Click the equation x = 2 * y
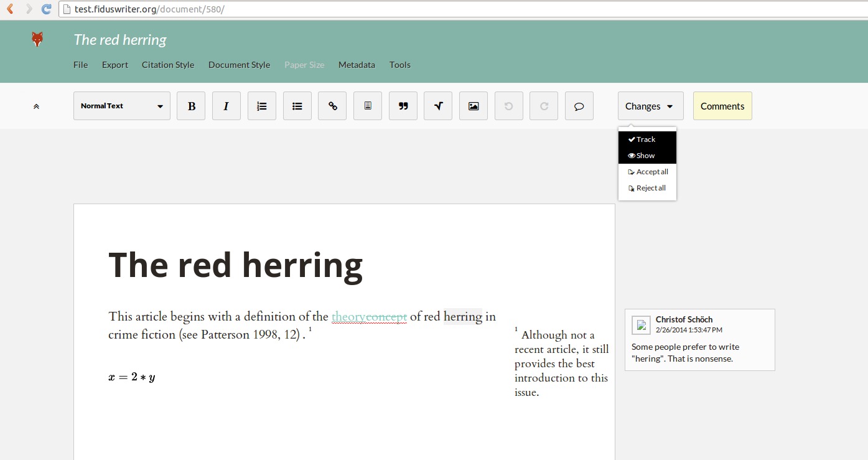868x460 pixels. pyautogui.click(x=132, y=377)
